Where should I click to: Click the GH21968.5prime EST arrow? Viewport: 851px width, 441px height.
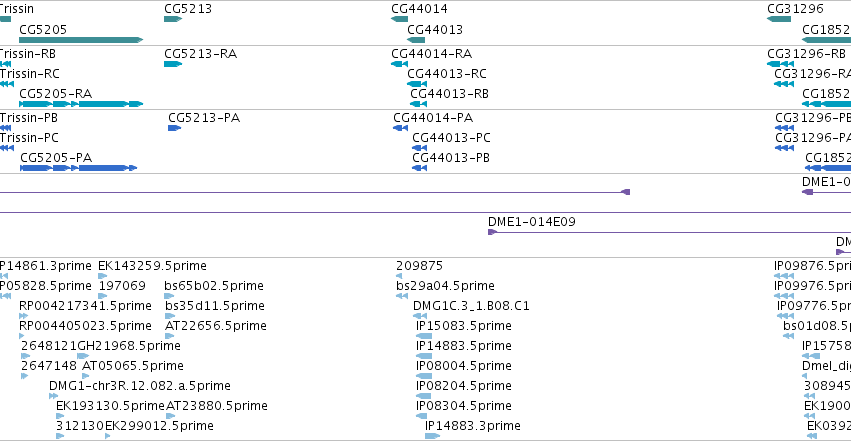click(x=83, y=356)
